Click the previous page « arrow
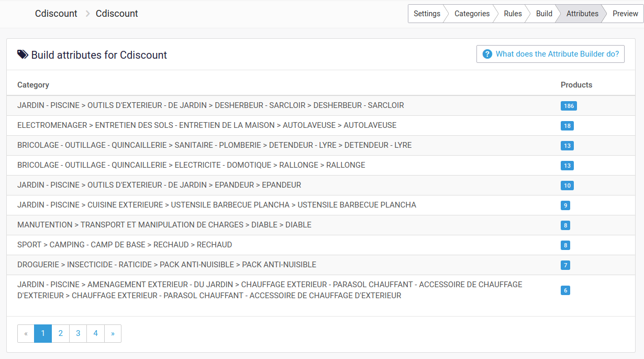Viewport: 644px width, 359px height. (26, 333)
